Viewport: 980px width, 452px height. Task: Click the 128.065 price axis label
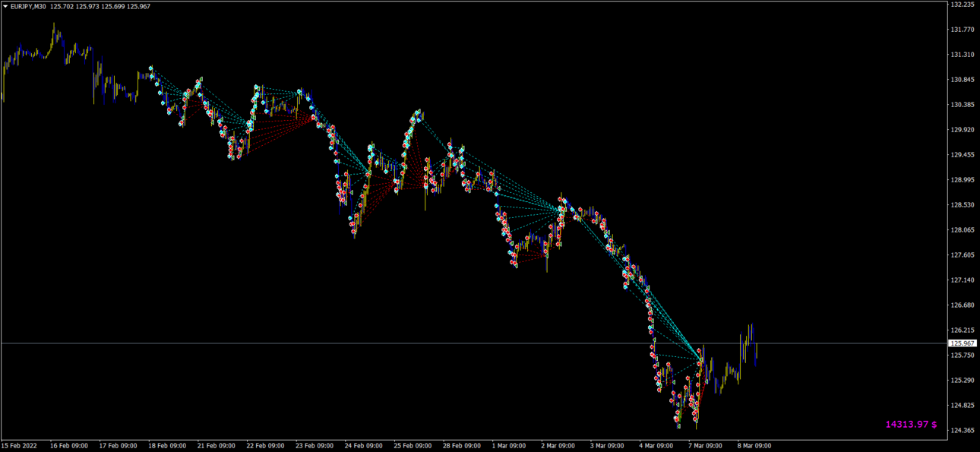963,230
